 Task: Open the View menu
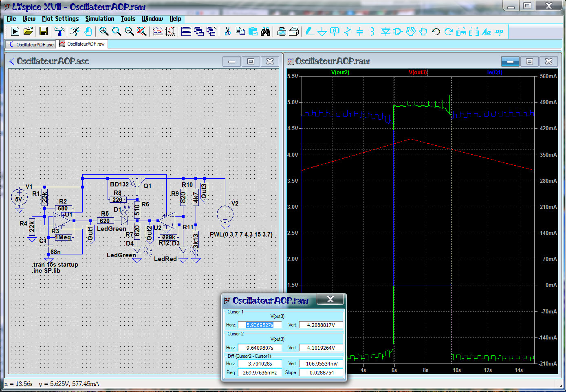click(29, 19)
